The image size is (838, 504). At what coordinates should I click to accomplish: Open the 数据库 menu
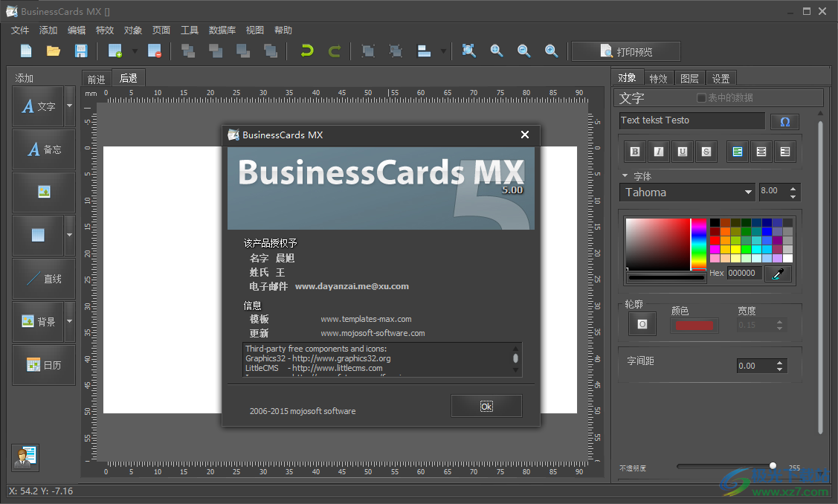[x=222, y=30]
